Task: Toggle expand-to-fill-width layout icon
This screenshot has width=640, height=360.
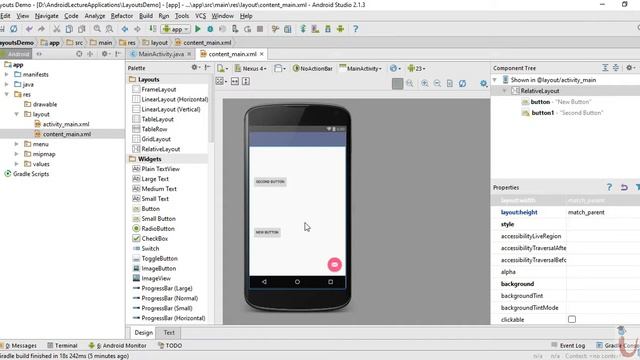Action: point(235,82)
